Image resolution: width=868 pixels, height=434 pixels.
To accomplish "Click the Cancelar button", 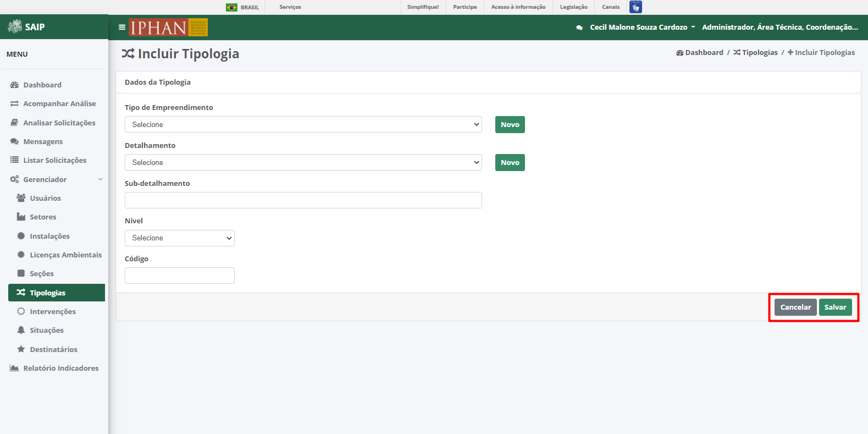I will (x=795, y=307).
